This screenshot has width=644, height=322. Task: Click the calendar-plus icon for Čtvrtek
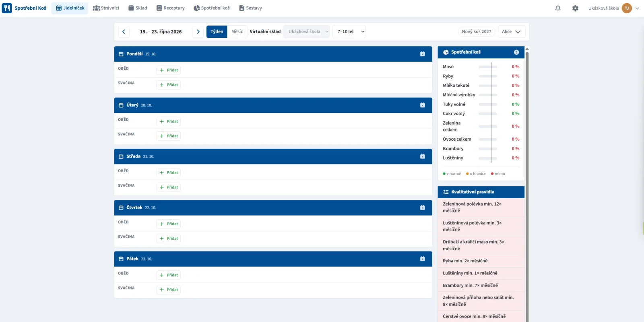coord(423,208)
